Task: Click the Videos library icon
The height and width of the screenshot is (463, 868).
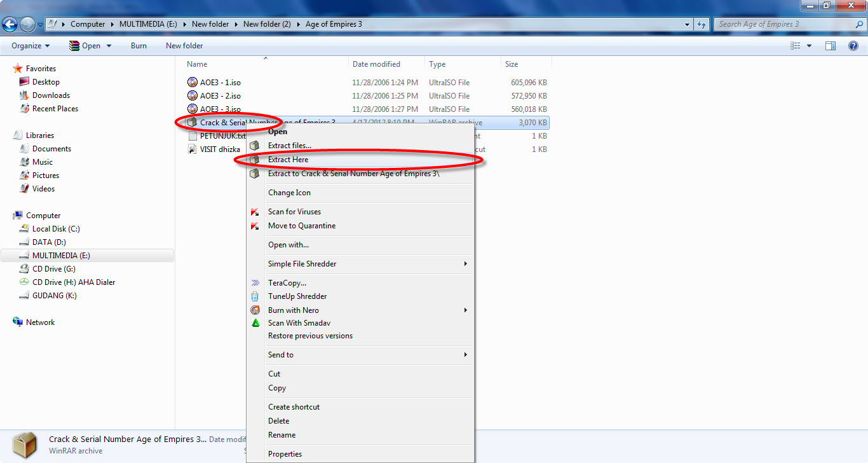Action: coord(24,188)
